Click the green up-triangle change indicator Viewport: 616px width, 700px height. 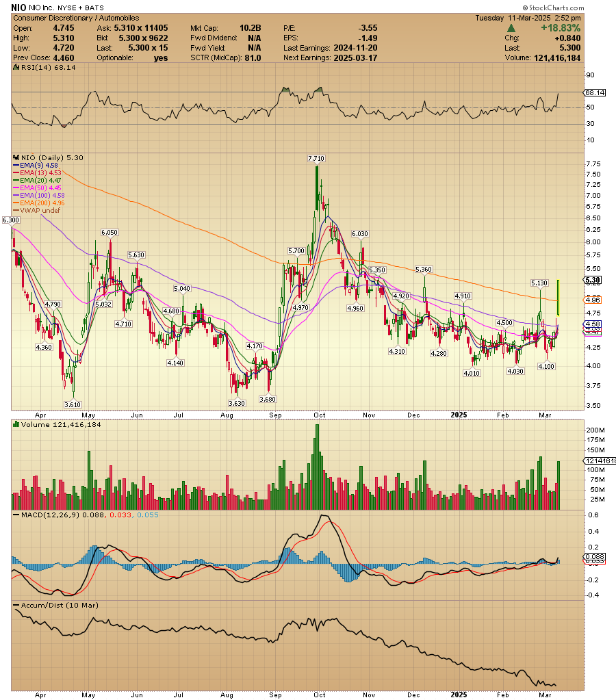[x=511, y=28]
